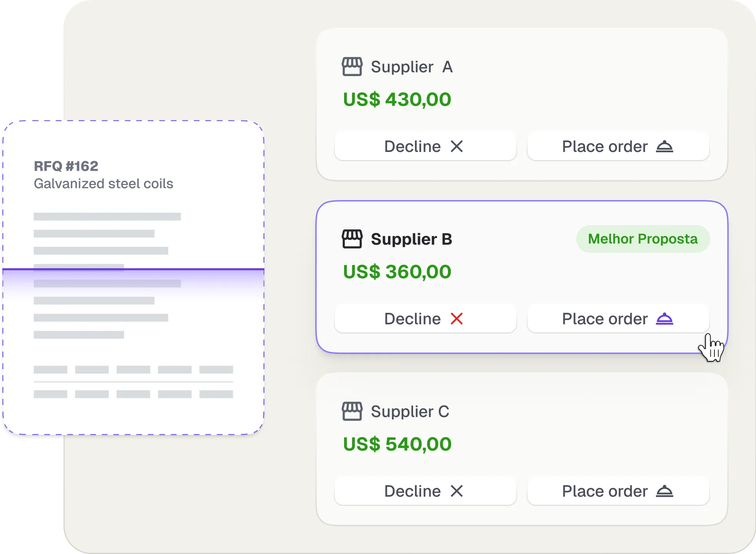The height and width of the screenshot is (554, 756).
Task: Click the X icon in Supplier C's Decline button
Action: click(x=457, y=491)
